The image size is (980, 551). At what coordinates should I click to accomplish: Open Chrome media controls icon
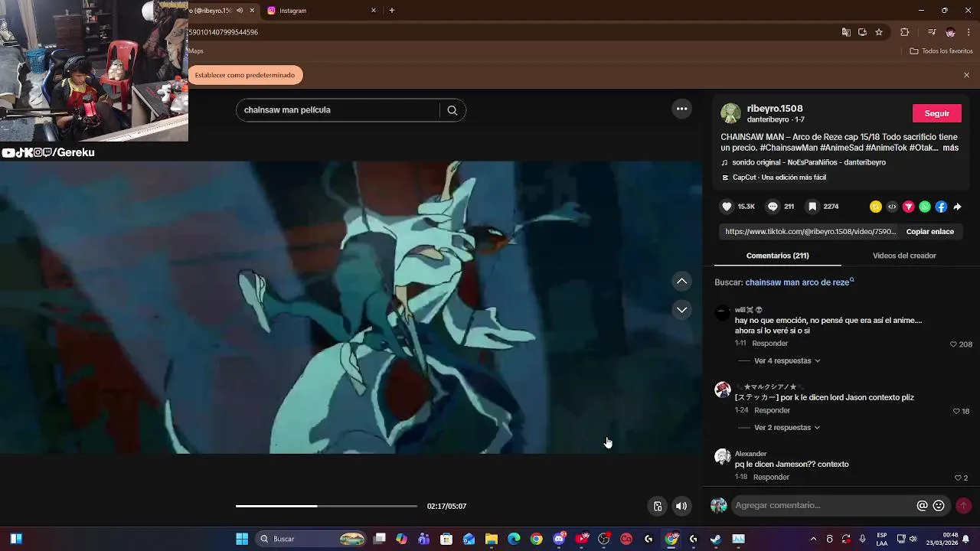pyautogui.click(x=931, y=32)
